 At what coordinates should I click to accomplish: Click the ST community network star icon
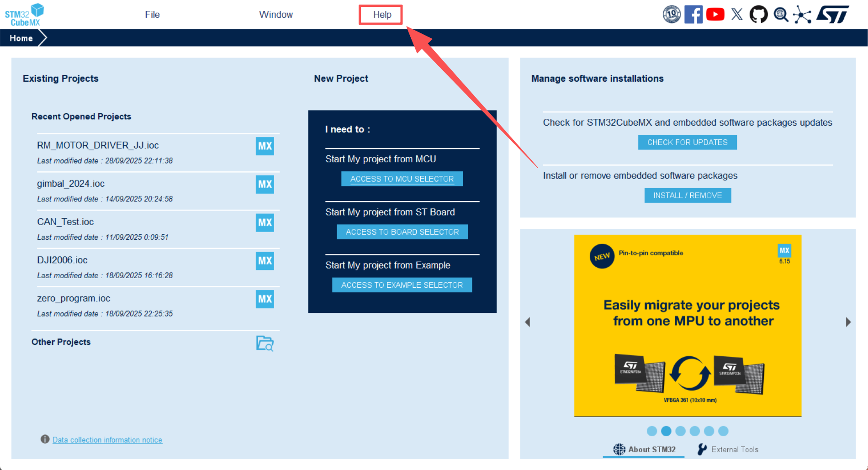(x=802, y=15)
